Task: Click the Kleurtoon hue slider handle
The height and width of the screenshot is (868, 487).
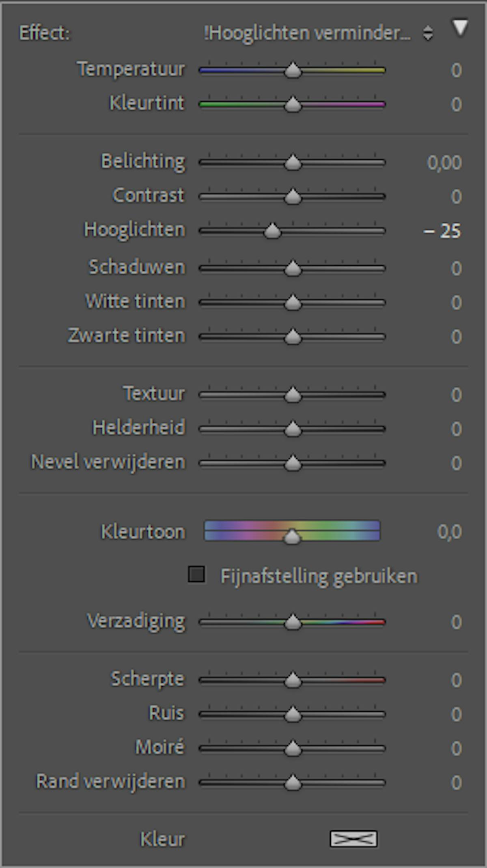Action: click(292, 536)
